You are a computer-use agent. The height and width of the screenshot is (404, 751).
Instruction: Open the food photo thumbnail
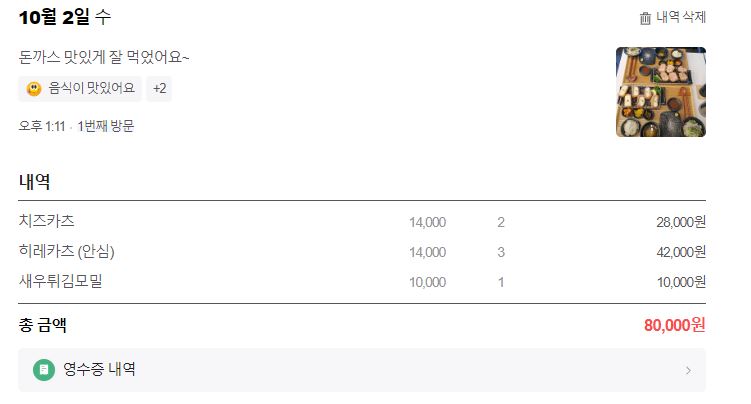coord(660,92)
